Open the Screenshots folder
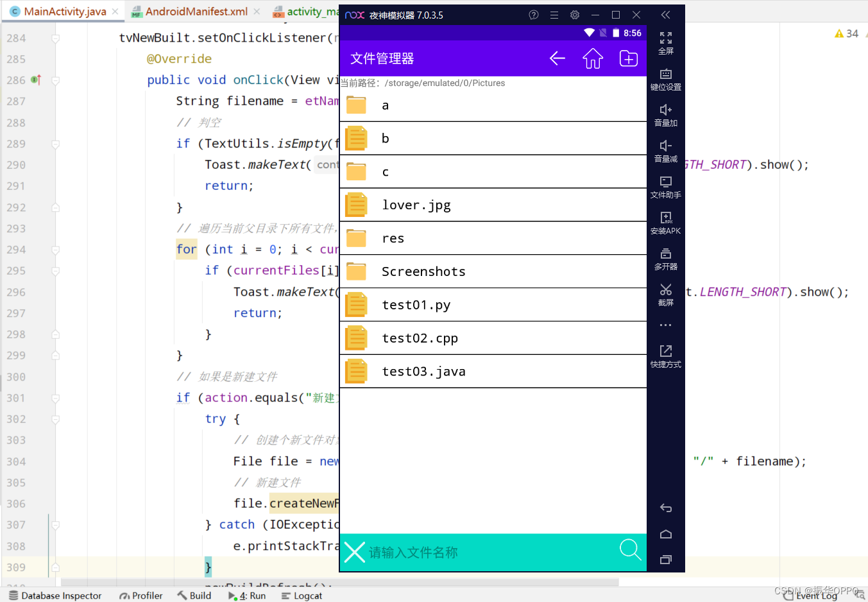This screenshot has width=868, height=602. 493,272
